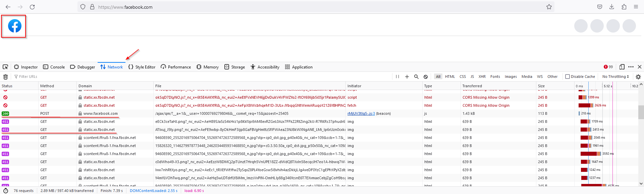Open the devtools three-dot options menu
This screenshot has width=644, height=194.
(x=631, y=67)
